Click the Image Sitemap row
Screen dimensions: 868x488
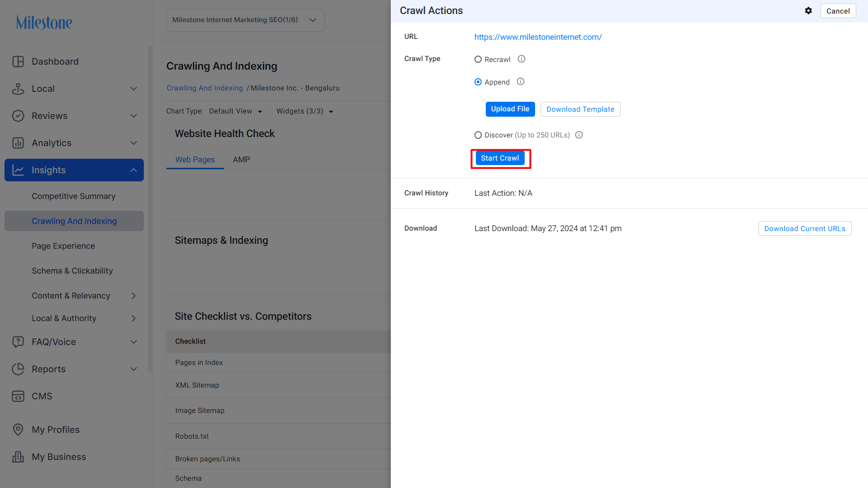(x=279, y=411)
